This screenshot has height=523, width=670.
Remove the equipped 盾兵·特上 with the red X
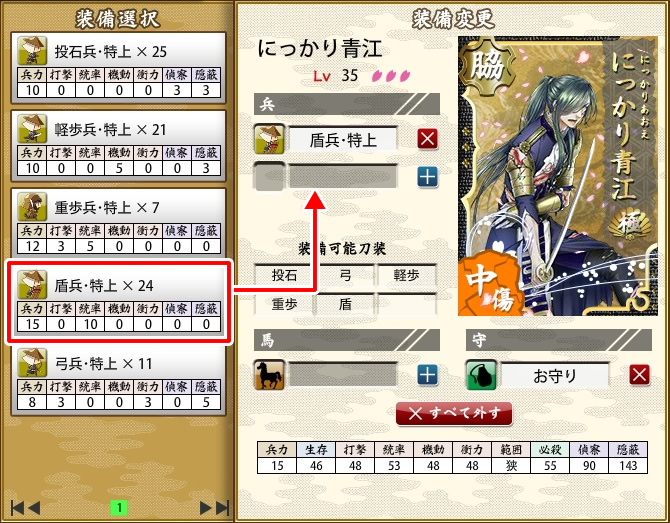[x=427, y=139]
